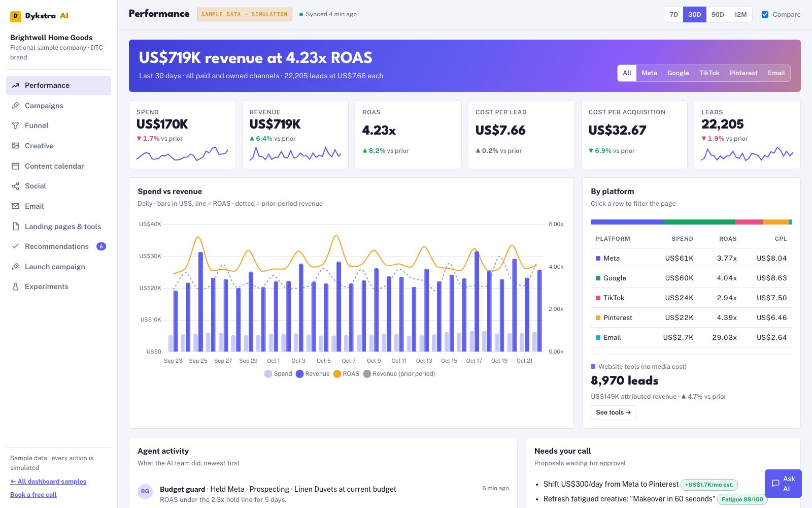Select the Pinterest platform row
Screen dimensions: 812x508
[x=691, y=318]
